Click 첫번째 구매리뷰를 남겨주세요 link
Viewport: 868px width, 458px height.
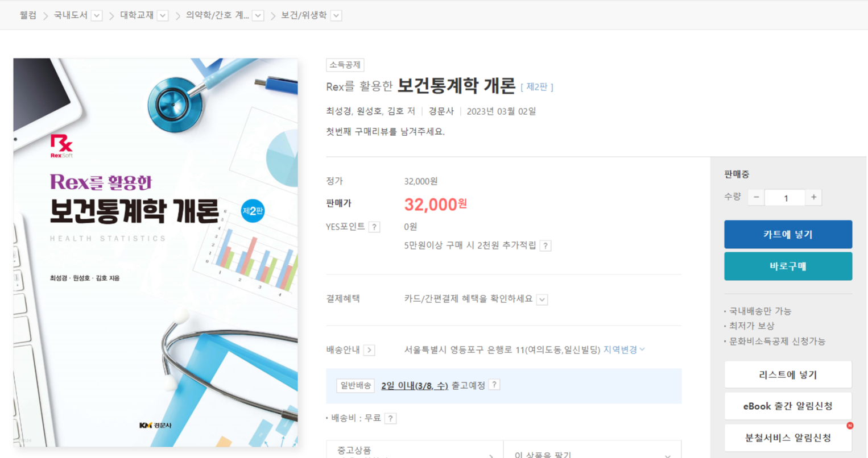(x=385, y=132)
